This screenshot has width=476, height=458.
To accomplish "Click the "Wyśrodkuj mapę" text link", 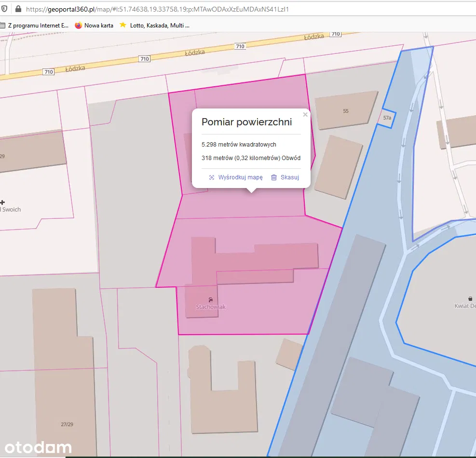I will point(240,177).
